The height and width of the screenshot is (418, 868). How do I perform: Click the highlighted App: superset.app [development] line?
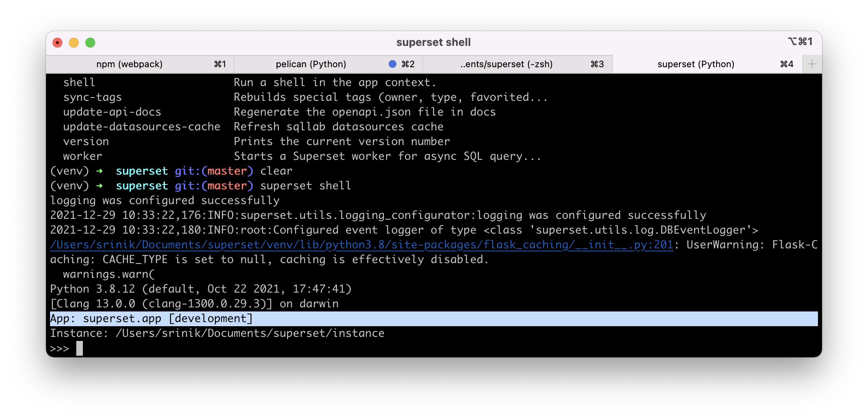tap(434, 318)
